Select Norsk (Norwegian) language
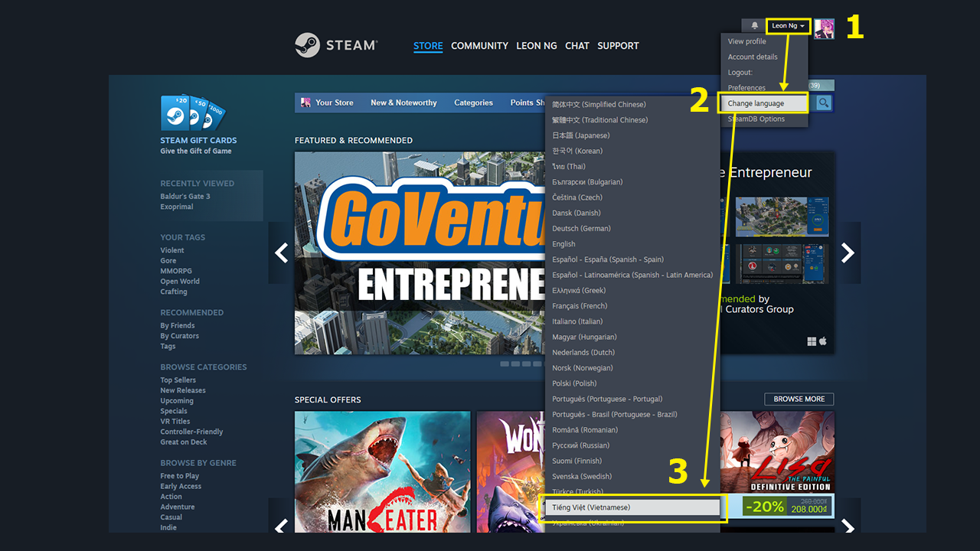 point(632,368)
